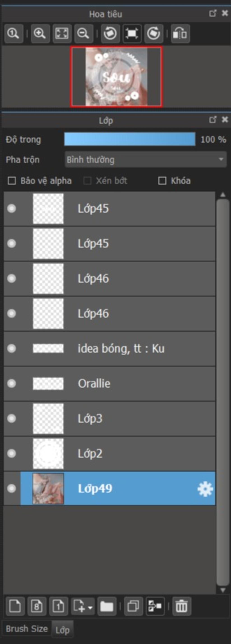The image size is (231, 644).
Task: Open the Pha trộn blend mode dropdown
Action: (146, 159)
